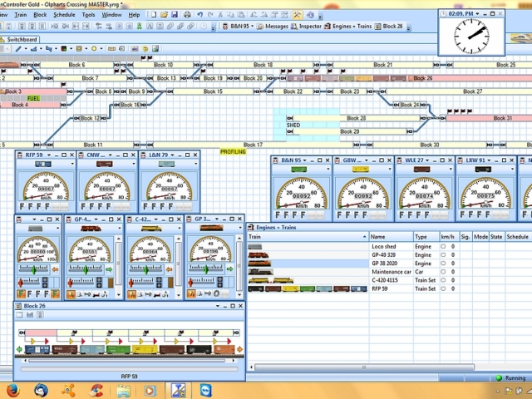The width and height of the screenshot is (532, 399).
Task: Open WLE 27 window title dropdown
Action: click(427, 160)
